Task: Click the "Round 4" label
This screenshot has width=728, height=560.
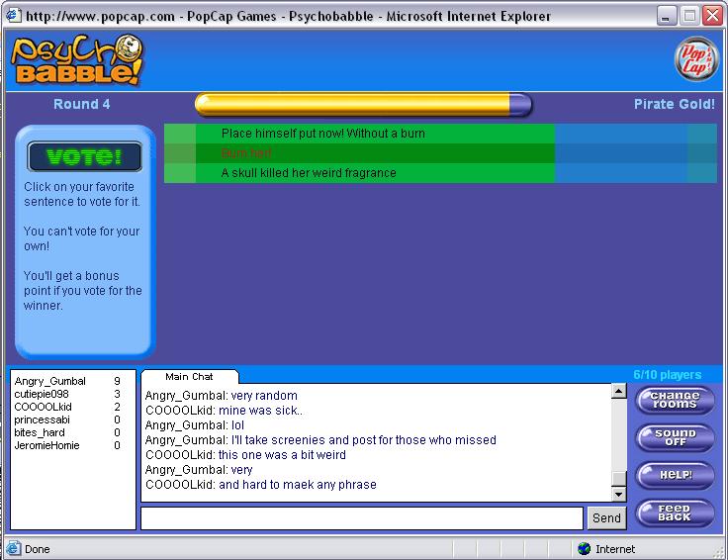Action: pos(82,104)
